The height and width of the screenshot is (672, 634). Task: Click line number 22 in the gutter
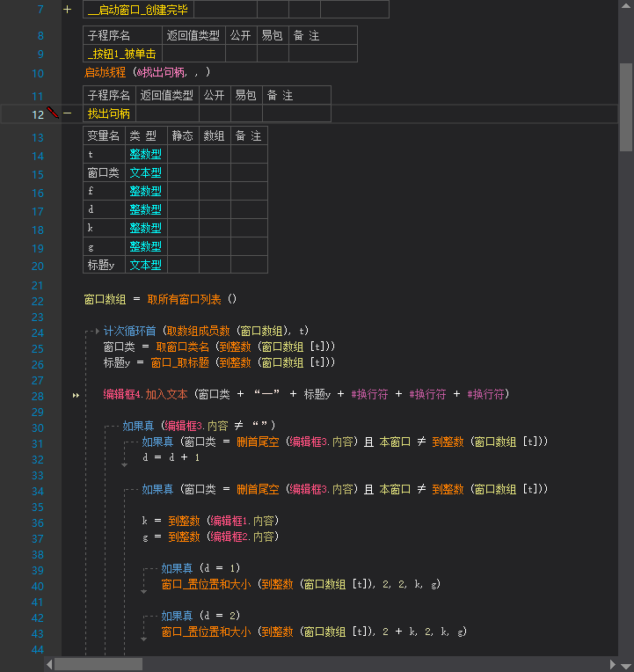pos(38,302)
